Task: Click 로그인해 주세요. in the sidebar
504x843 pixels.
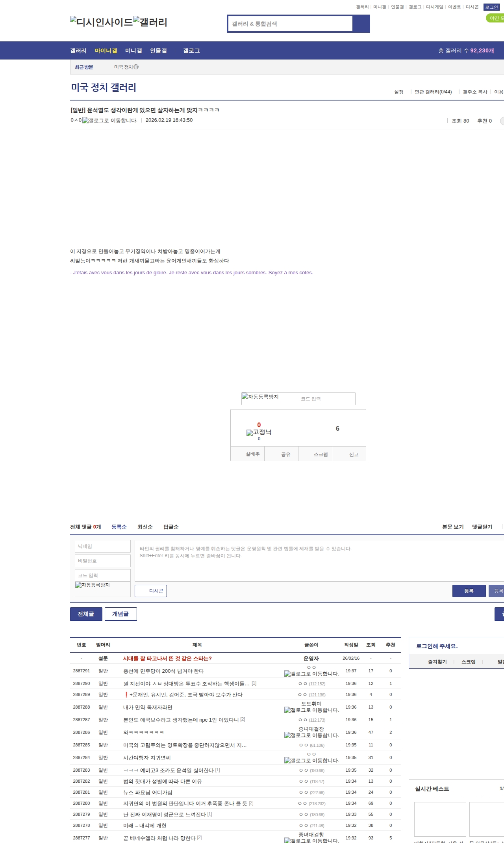Action: (437, 646)
